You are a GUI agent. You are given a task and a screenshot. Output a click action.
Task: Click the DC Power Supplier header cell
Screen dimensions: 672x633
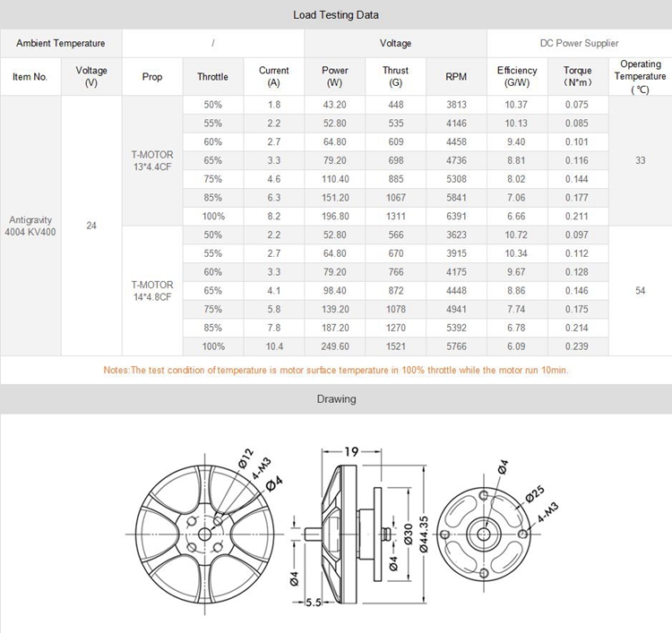(579, 43)
